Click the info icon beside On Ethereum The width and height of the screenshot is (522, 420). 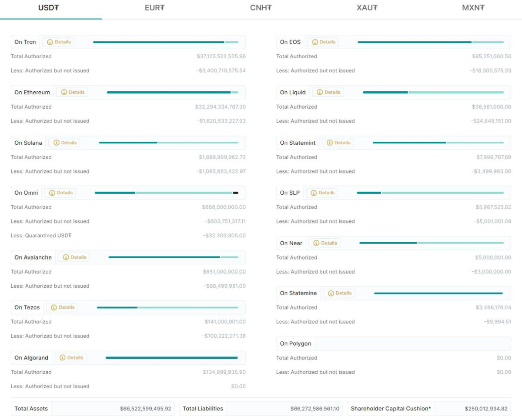[64, 93]
